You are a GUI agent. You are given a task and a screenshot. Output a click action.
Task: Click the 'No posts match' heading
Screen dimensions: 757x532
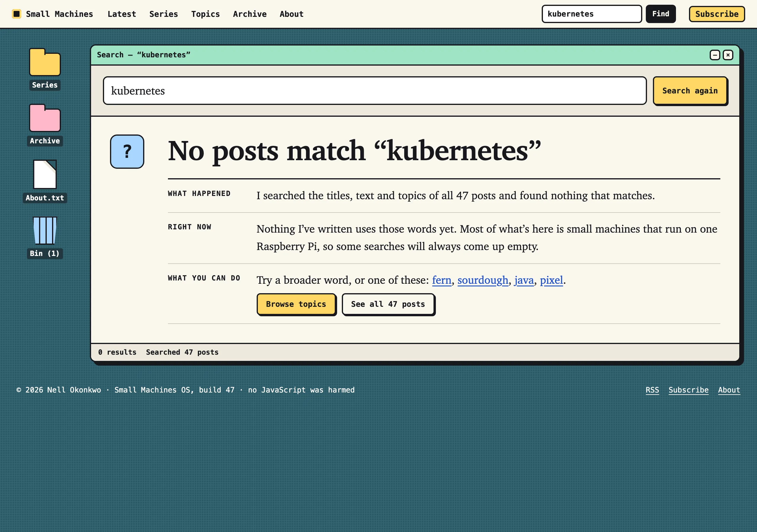(x=355, y=151)
